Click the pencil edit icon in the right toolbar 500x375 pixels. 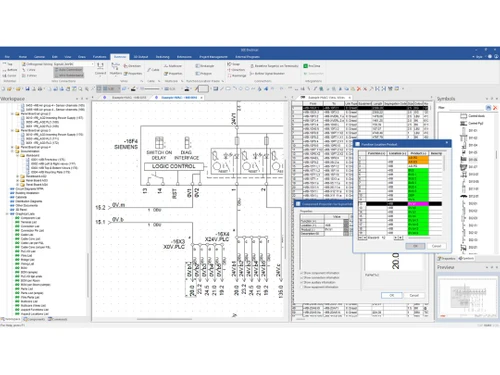[315, 89]
